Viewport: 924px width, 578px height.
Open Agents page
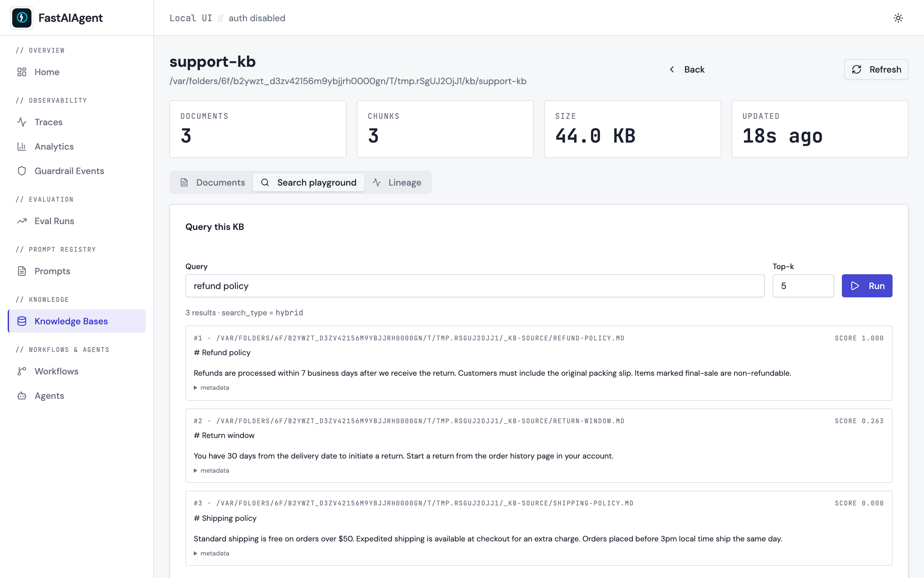click(x=77, y=396)
